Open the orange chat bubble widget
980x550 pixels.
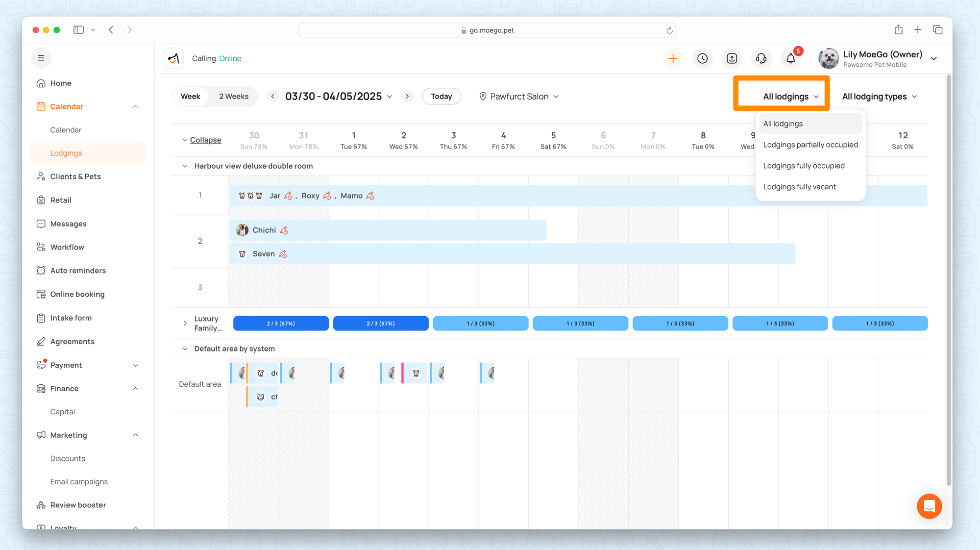[929, 506]
